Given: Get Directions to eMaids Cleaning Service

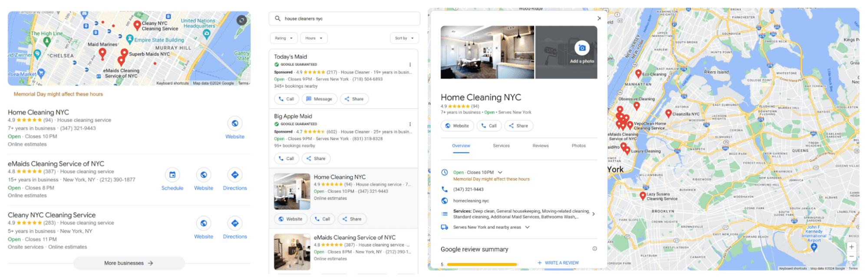Looking at the screenshot, I should point(235,175).
